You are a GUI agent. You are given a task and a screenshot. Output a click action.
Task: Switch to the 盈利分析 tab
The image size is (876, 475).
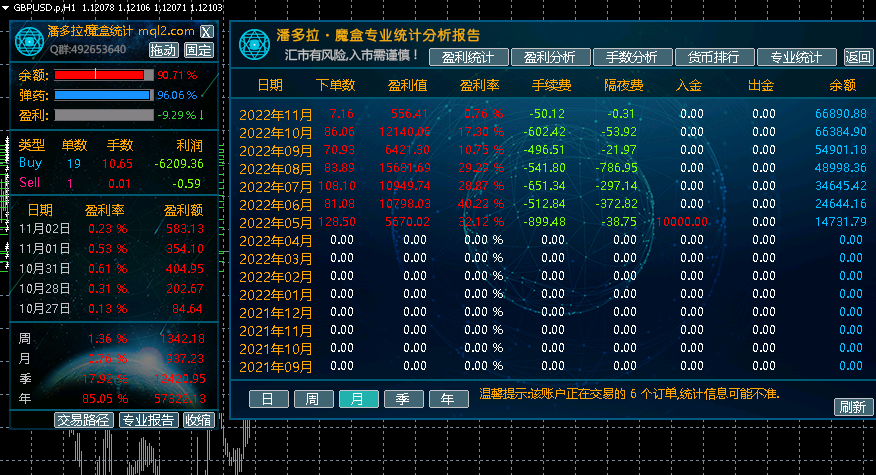coord(550,57)
